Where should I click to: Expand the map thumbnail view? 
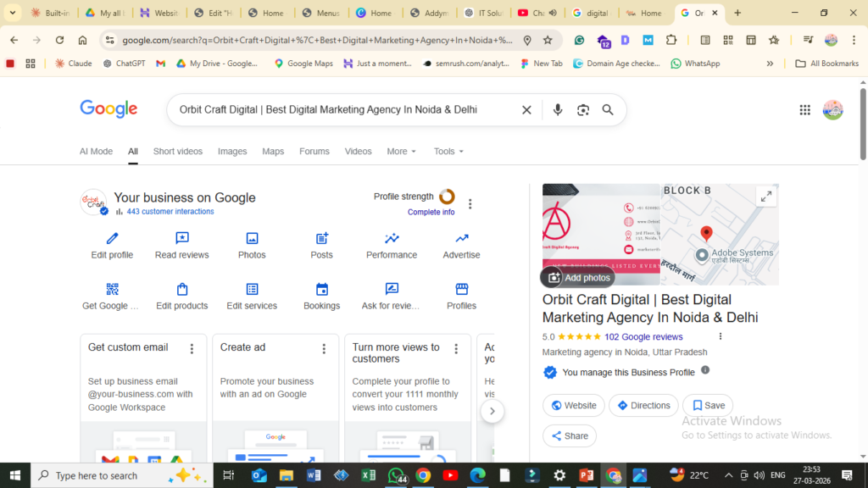coord(765,197)
